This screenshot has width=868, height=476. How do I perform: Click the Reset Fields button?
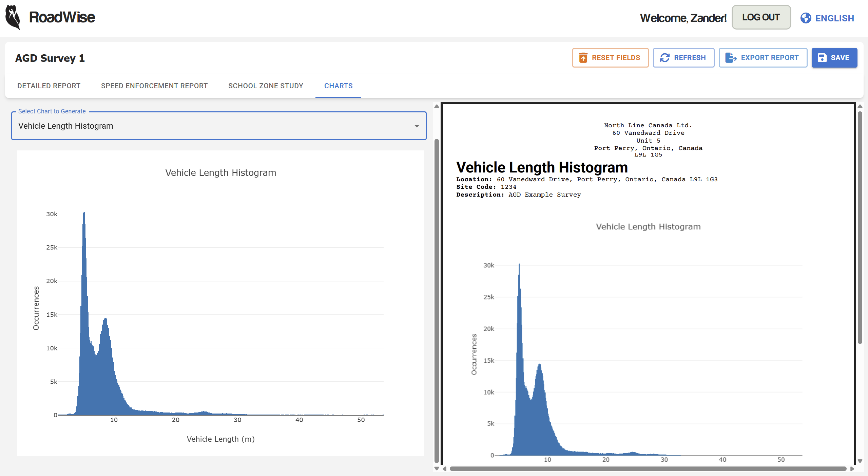(x=610, y=58)
